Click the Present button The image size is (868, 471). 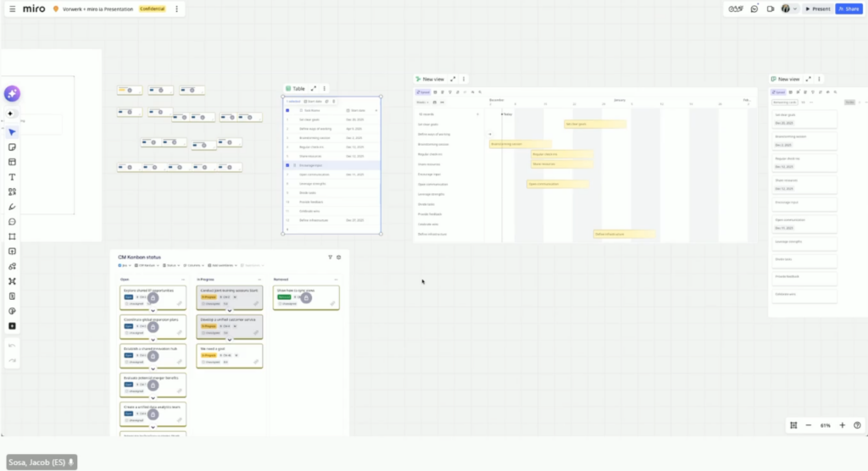click(x=818, y=8)
